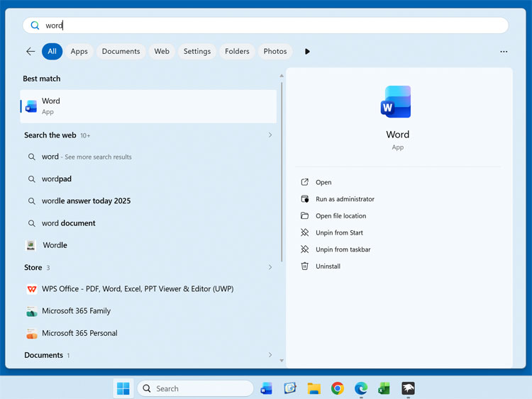Screen dimensions: 532x399
Task: Open the Word best match result
Action: click(x=148, y=106)
